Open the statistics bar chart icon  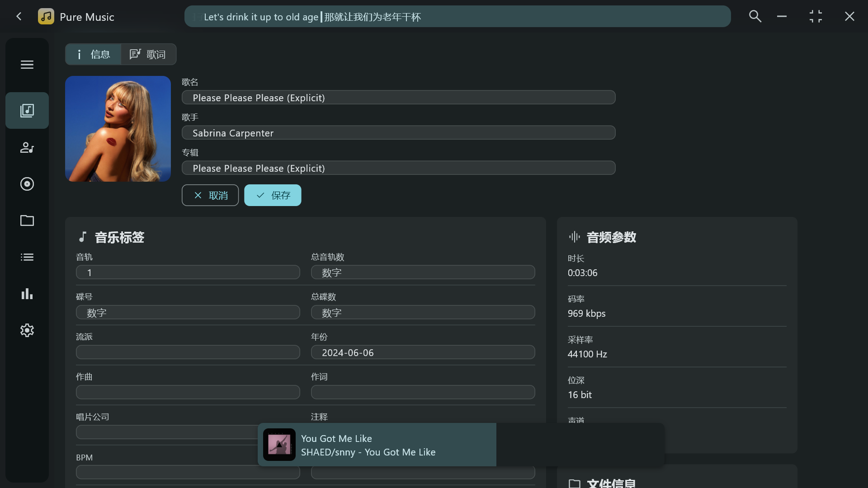(x=27, y=294)
